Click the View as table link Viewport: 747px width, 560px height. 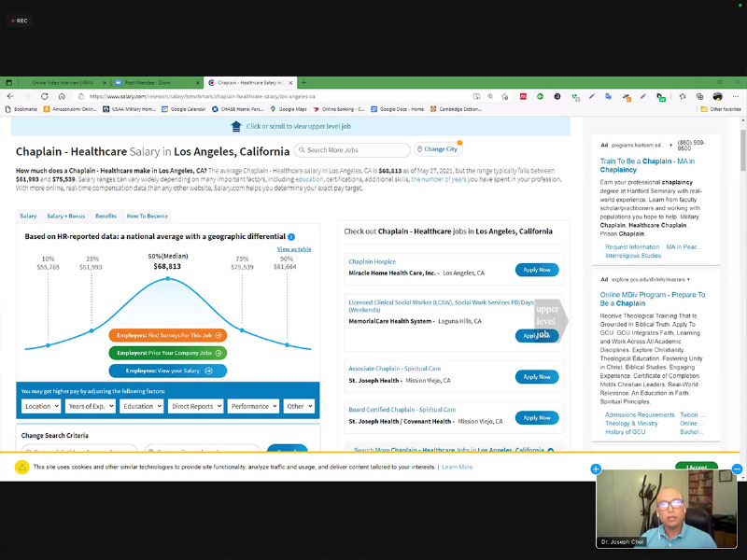point(294,249)
